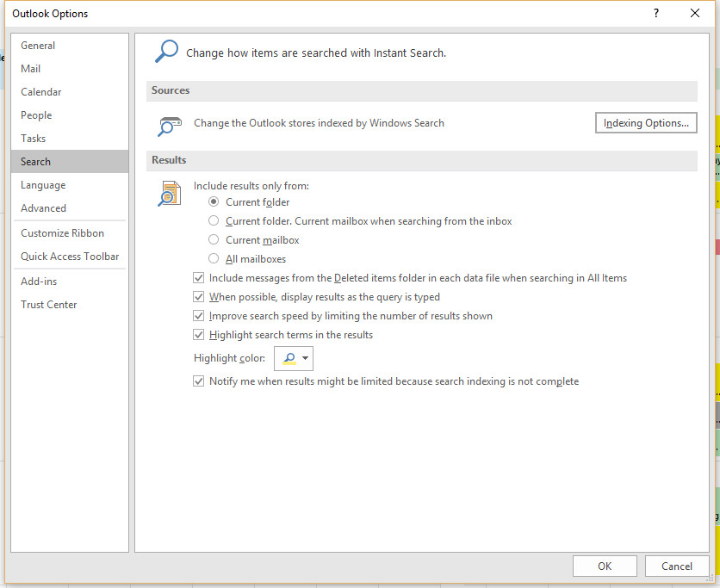Click the Cancel button
Screen dimensions: 720x588
click(x=677, y=566)
